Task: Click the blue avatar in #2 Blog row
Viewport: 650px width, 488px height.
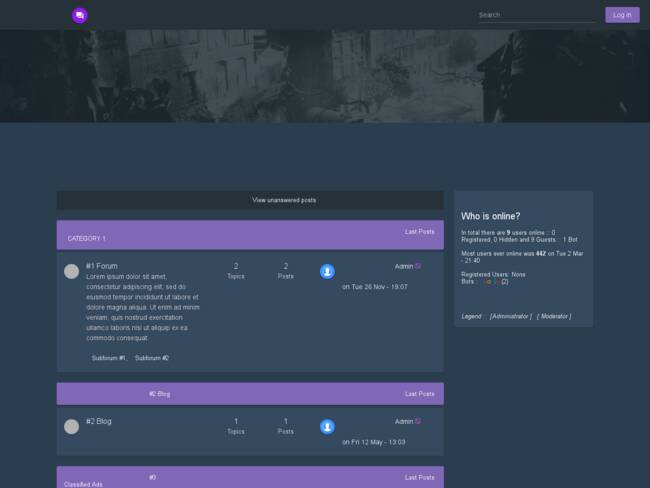Action: [327, 427]
